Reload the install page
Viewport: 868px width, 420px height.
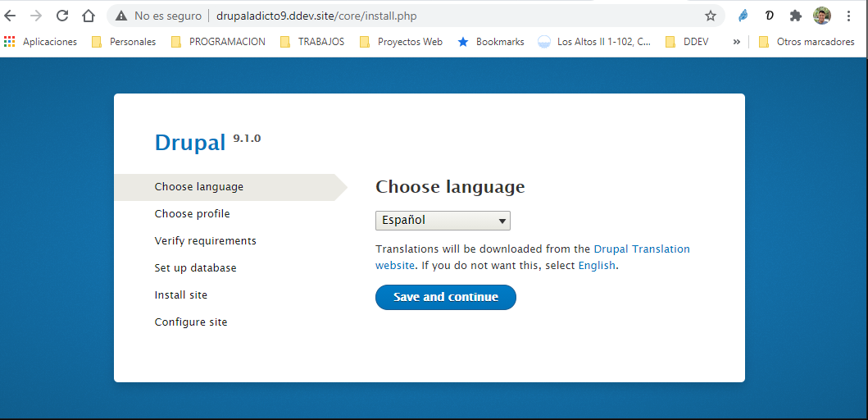[x=62, y=16]
